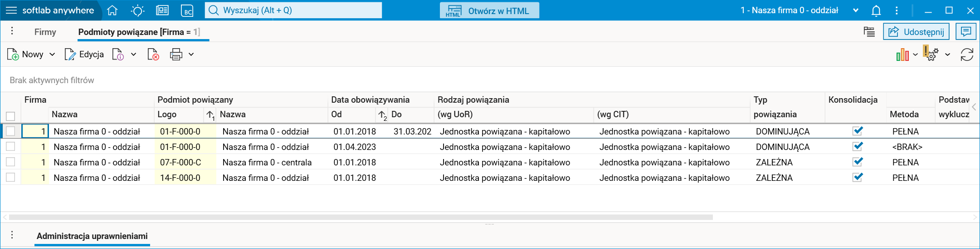Select the 14-F-000-0 logo cell
This screenshot has height=249, width=980.
[185, 178]
